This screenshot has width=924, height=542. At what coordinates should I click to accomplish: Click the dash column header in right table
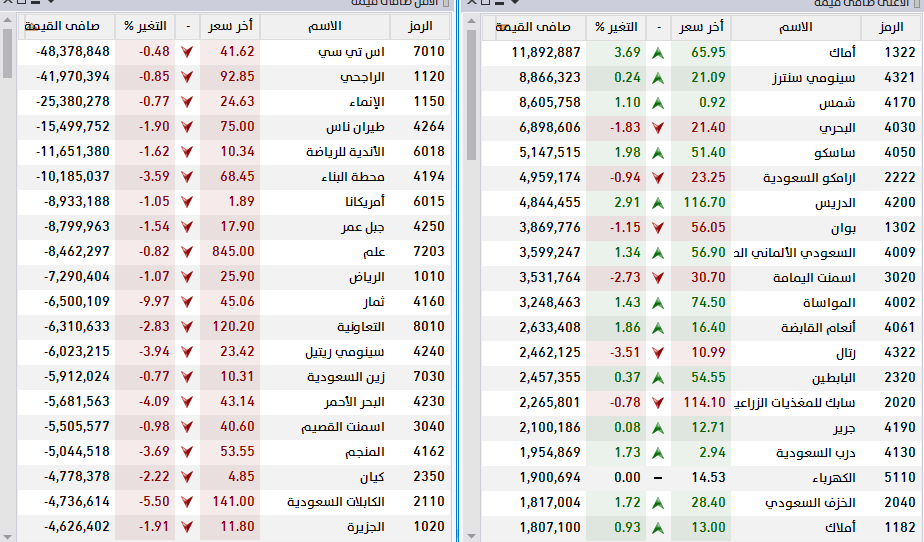pyautogui.click(x=658, y=27)
